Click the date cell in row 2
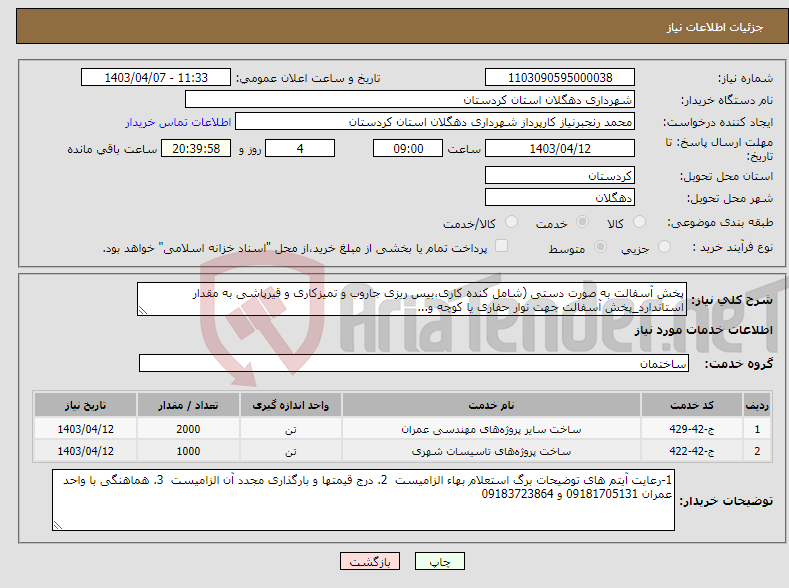 point(86,451)
